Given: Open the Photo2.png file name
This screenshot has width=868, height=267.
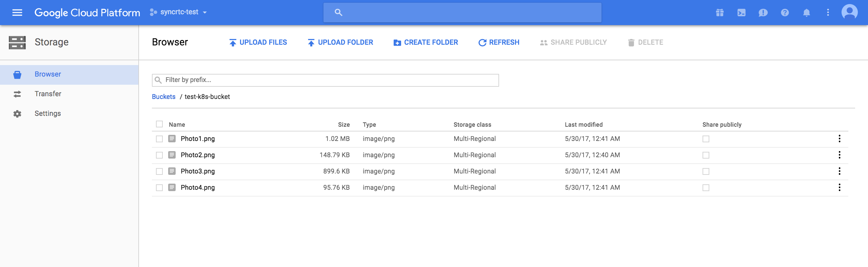Looking at the screenshot, I should click(198, 155).
